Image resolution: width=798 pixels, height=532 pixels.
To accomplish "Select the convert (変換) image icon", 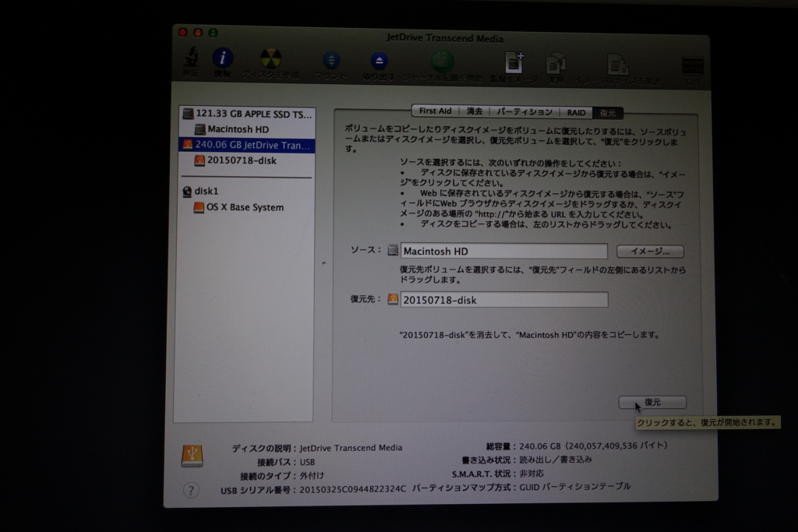I will coord(558,61).
